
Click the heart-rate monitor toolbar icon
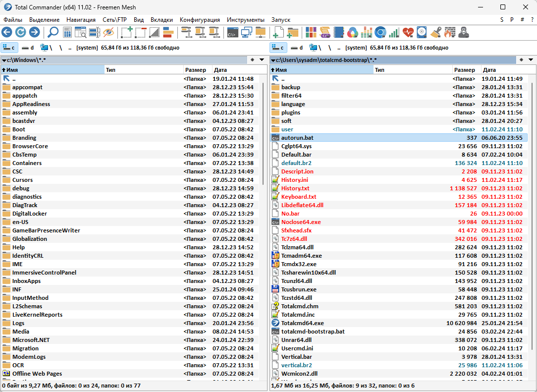[x=408, y=33]
